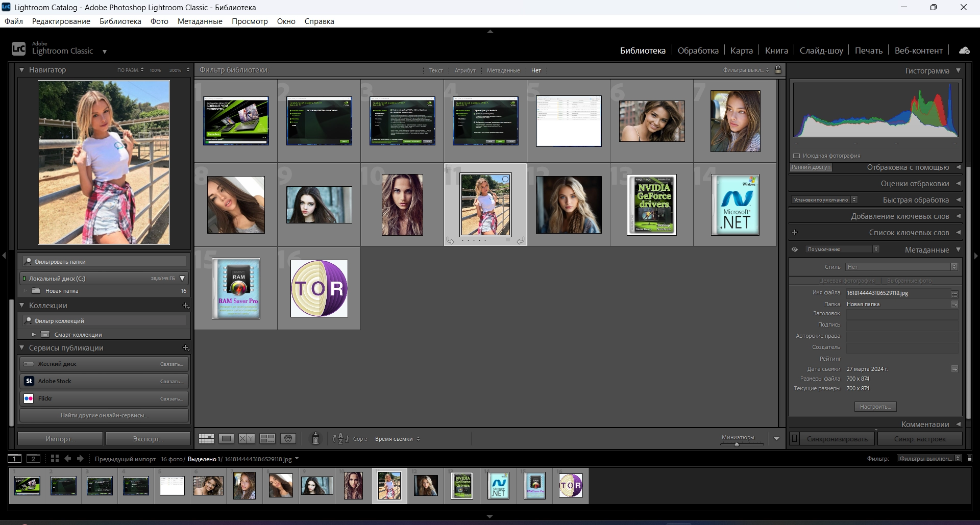Click the Export button
Screen dimensions: 980x525
[x=148, y=439]
